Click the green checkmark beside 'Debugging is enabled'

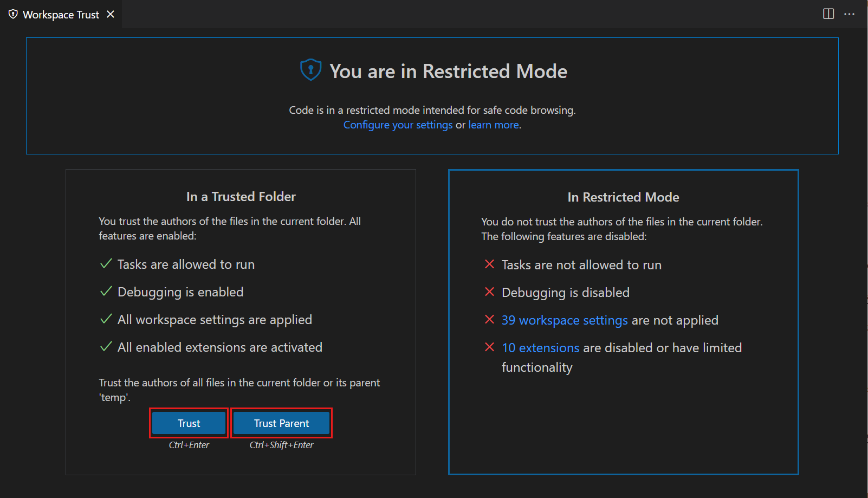[106, 292]
